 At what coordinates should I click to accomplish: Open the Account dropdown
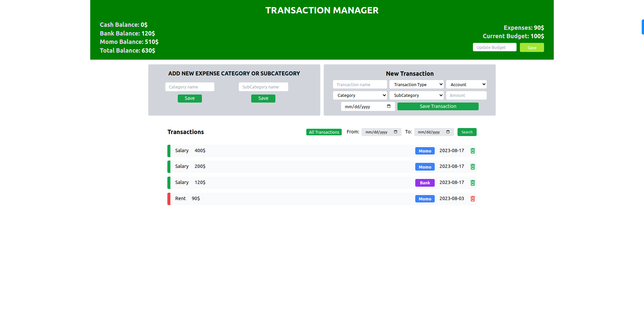point(466,84)
